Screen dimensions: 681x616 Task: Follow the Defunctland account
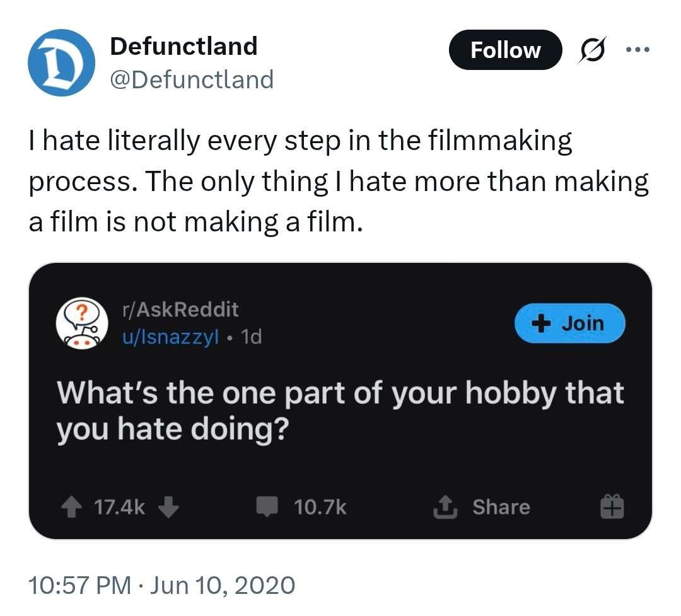pos(505,50)
